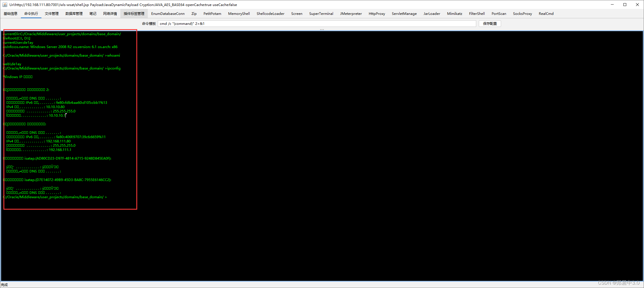The height and width of the screenshot is (288, 644).
Task: Open the 数据库管理 tab
Action: pos(74,14)
